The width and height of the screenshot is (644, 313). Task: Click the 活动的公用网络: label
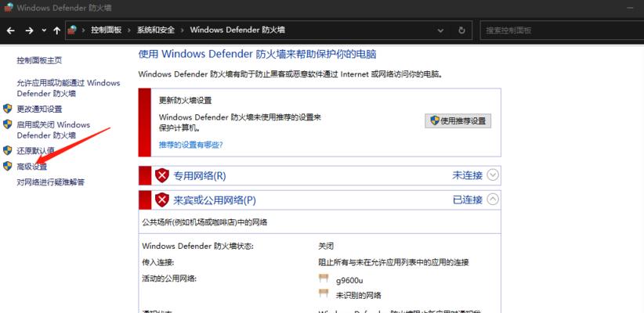coord(169,279)
